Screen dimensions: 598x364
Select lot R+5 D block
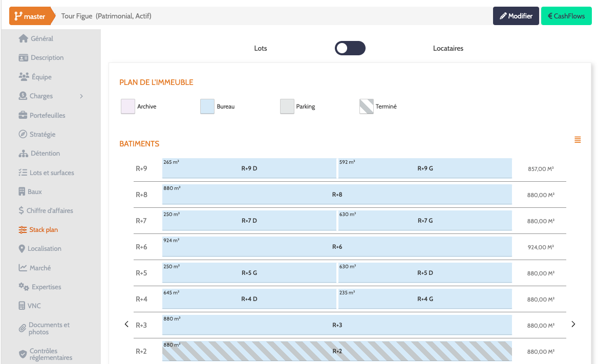425,273
